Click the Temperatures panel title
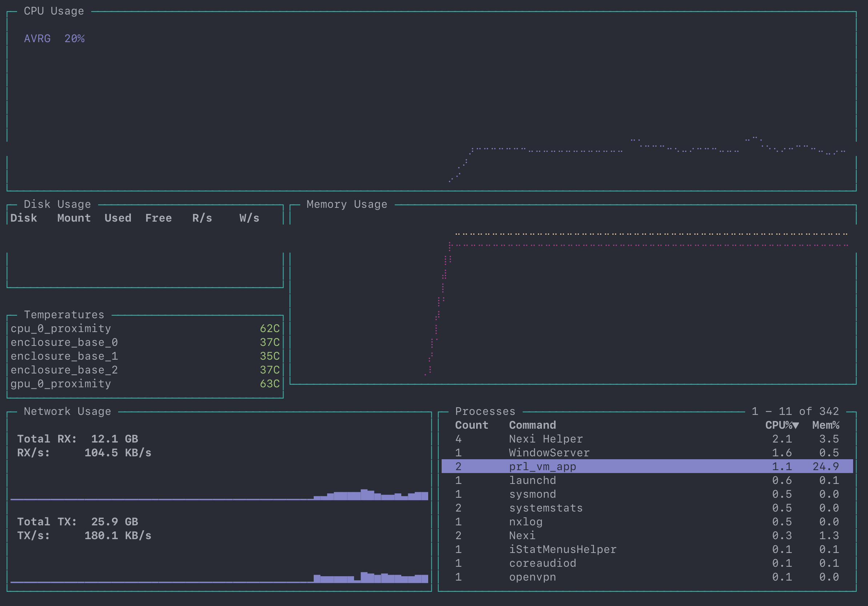This screenshot has height=606, width=868. click(x=64, y=315)
